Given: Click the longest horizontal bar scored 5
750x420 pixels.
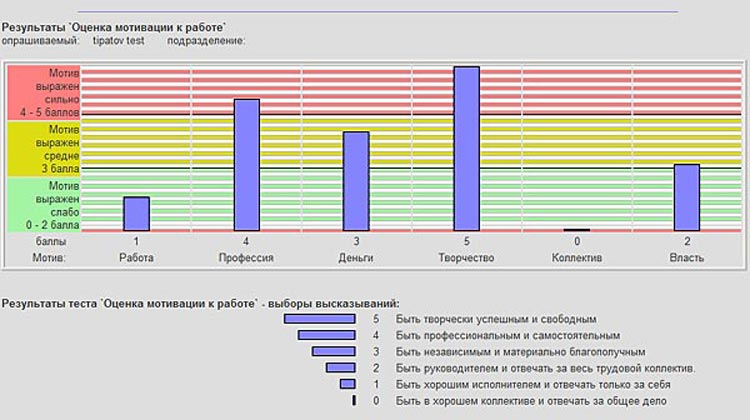Looking at the screenshot, I should pos(320,319).
